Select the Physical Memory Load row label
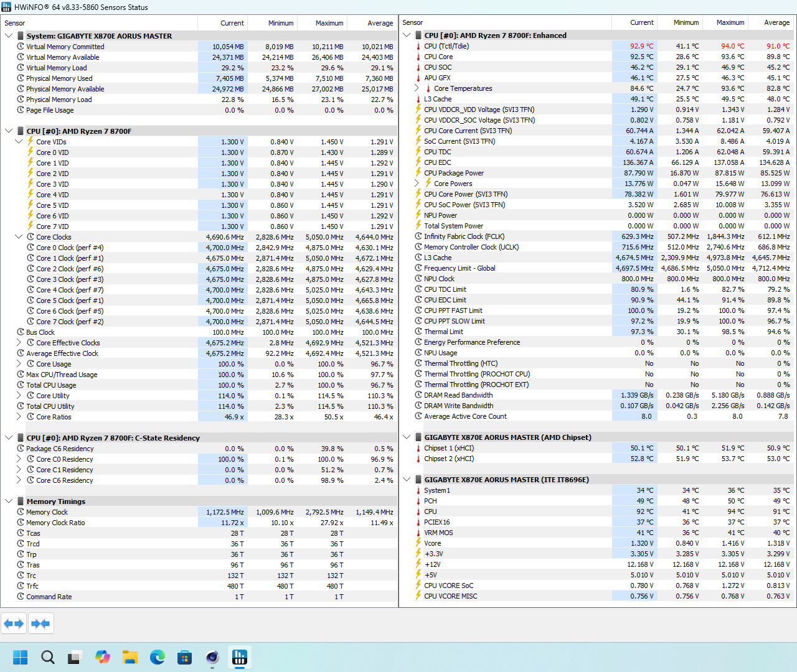Image resolution: width=797 pixels, height=672 pixels. (59, 100)
